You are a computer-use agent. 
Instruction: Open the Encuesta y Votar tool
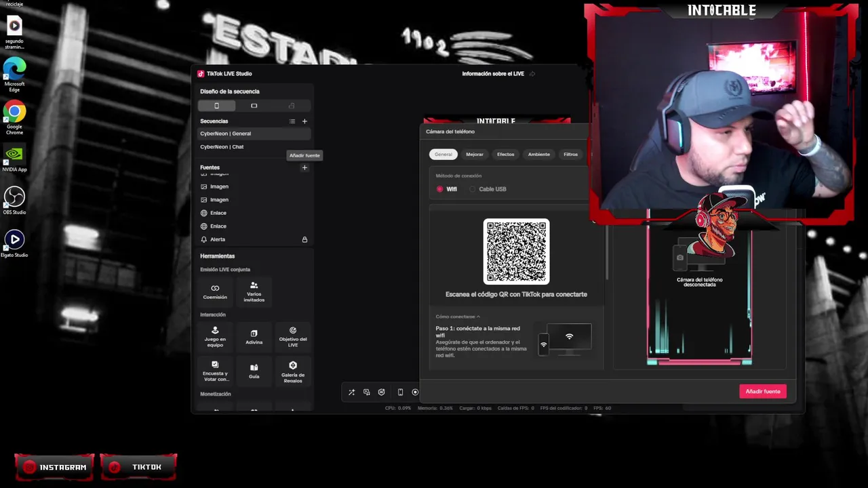click(215, 371)
